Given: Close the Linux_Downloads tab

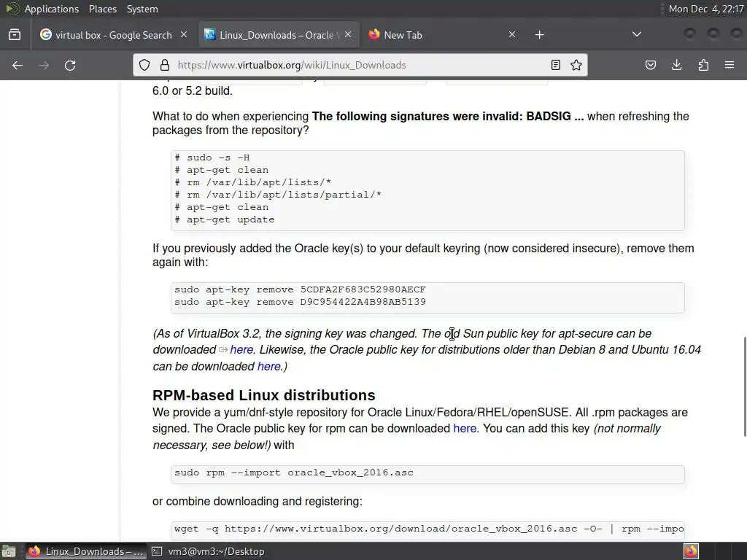Looking at the screenshot, I should [x=348, y=35].
